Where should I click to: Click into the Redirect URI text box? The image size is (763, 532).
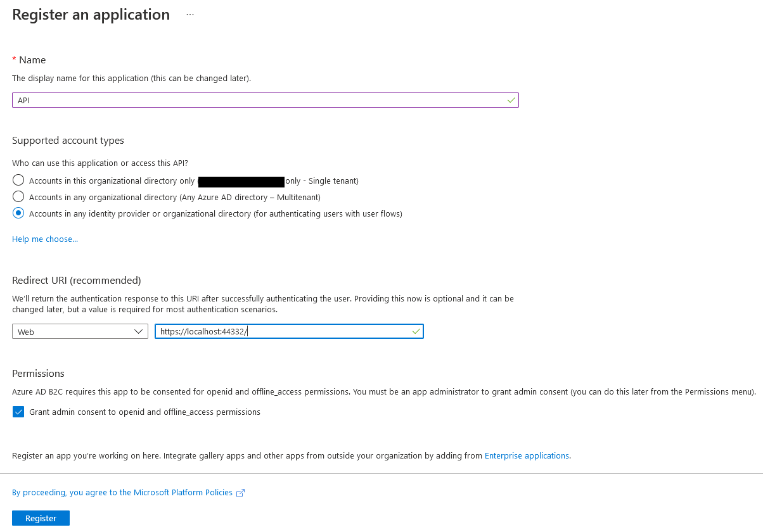pyautogui.click(x=289, y=331)
